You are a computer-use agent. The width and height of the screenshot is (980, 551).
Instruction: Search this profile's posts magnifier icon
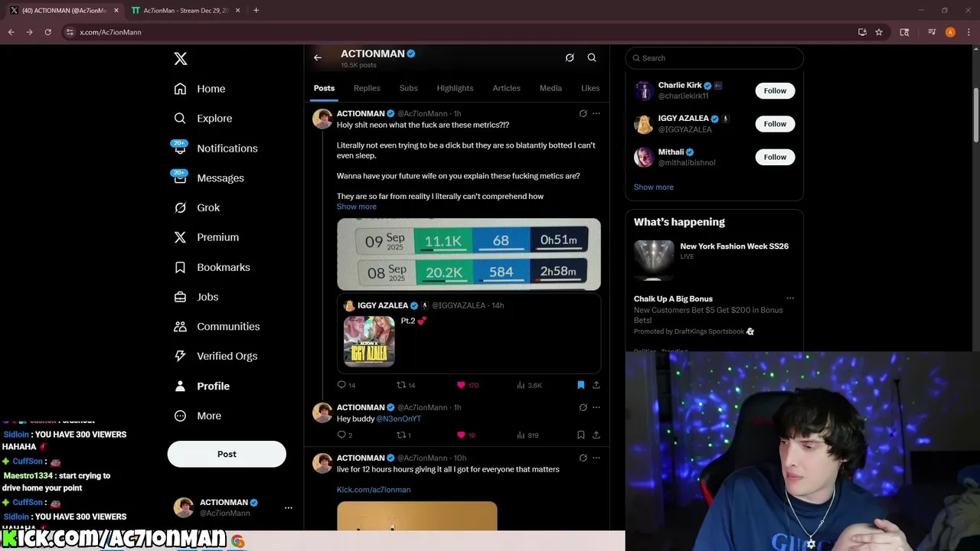[x=592, y=57]
